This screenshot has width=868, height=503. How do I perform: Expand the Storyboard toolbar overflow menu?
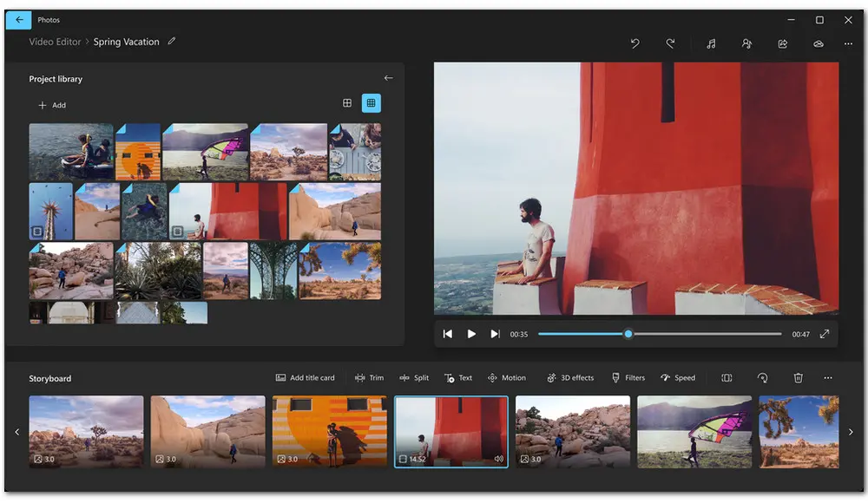[828, 377]
